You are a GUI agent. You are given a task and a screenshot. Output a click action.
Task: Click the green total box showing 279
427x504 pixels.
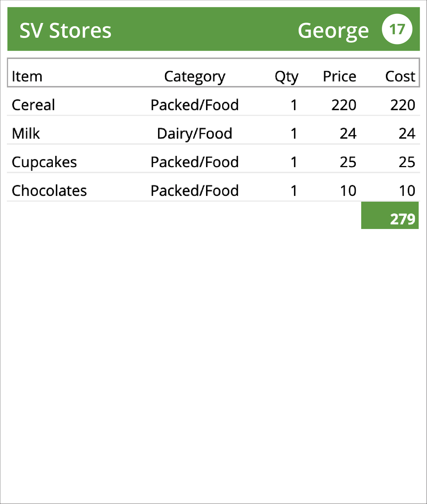click(x=390, y=215)
